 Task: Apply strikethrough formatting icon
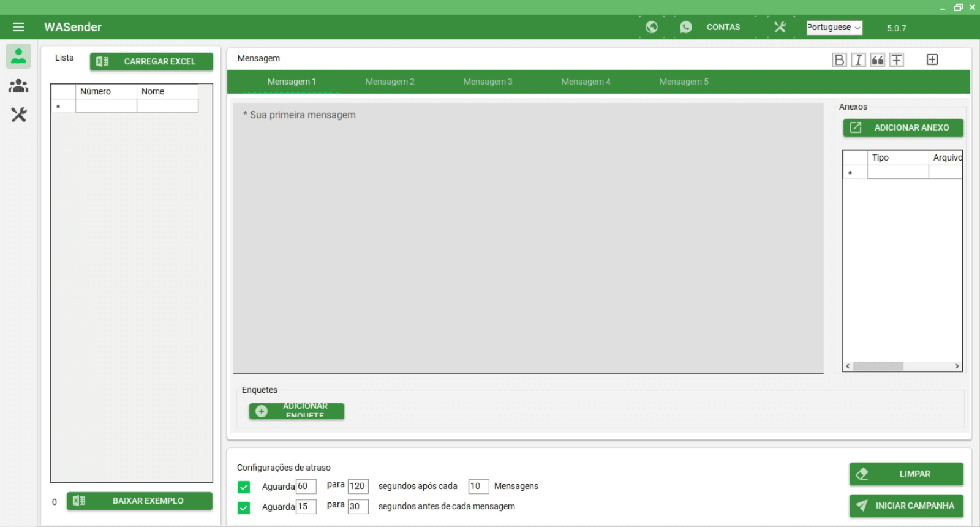pos(897,59)
